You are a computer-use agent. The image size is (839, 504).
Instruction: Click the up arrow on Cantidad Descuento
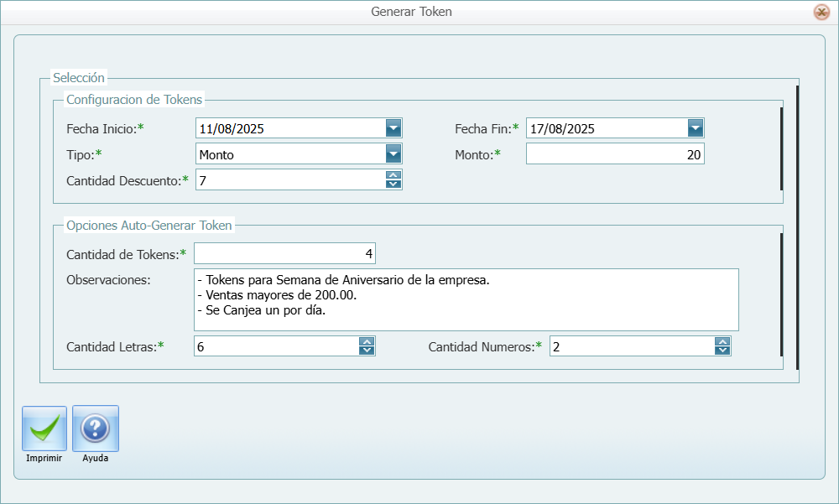393,174
